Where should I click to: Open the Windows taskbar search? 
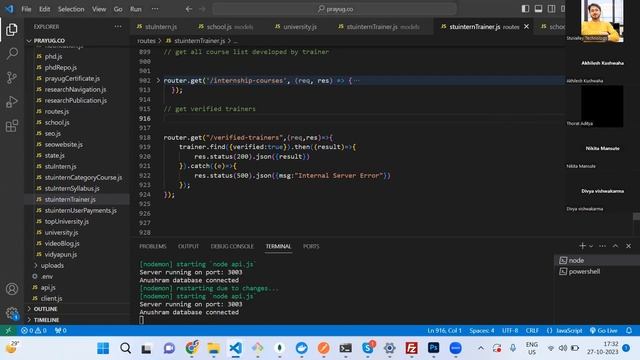pyautogui.click(x=125, y=348)
